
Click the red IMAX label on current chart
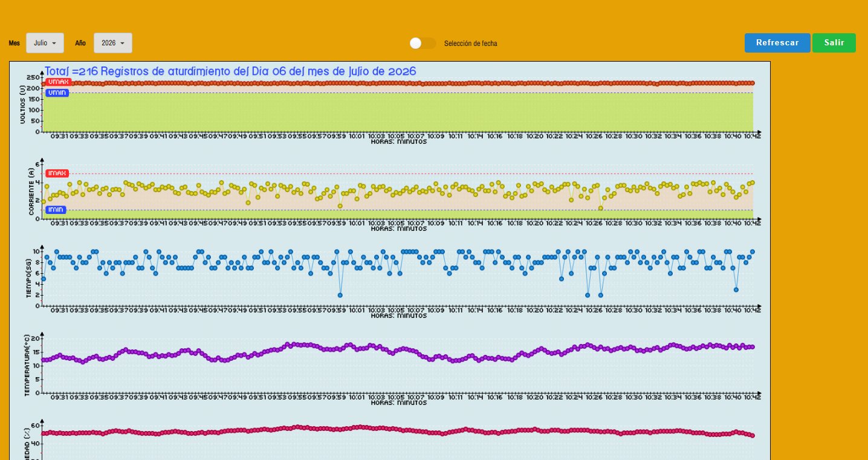point(56,173)
